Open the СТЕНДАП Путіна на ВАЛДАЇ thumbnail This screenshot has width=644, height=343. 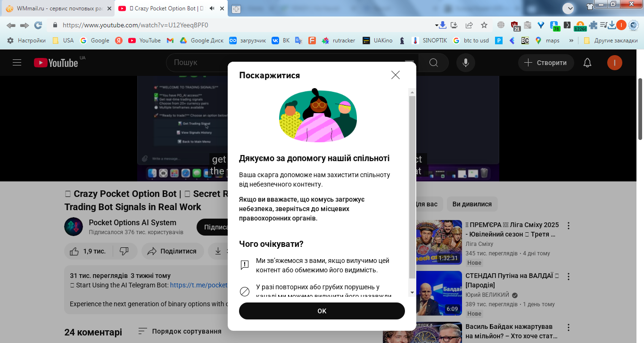(423, 293)
